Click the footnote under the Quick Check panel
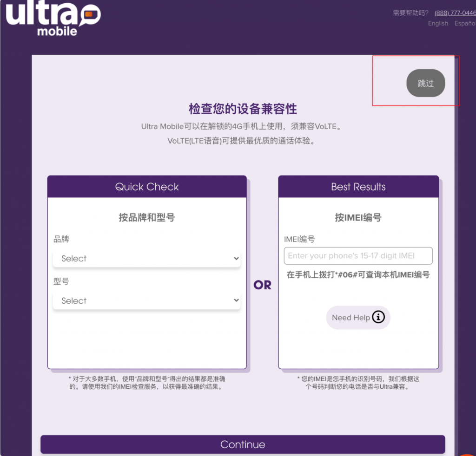The width and height of the screenshot is (476, 456). coord(146,383)
